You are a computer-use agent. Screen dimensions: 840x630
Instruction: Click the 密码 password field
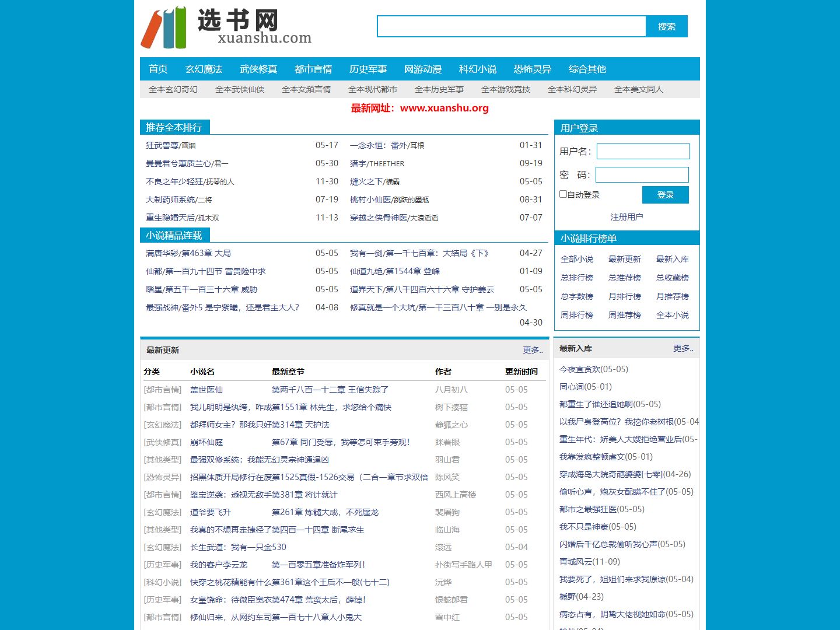(642, 175)
